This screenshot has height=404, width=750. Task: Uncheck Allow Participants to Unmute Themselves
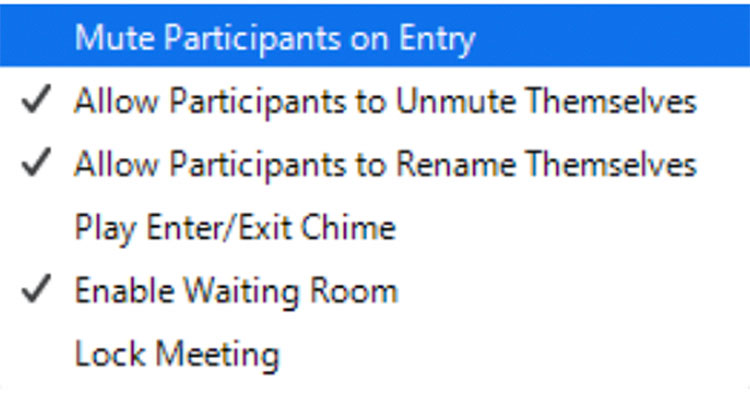[x=385, y=102]
